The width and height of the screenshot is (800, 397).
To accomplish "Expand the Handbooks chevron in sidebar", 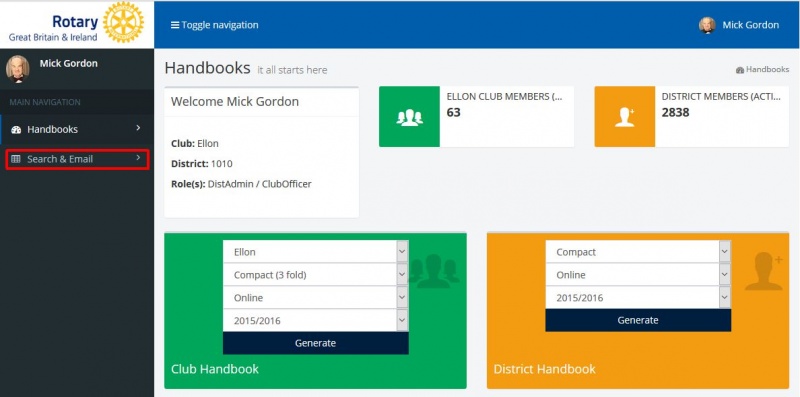I will point(138,128).
